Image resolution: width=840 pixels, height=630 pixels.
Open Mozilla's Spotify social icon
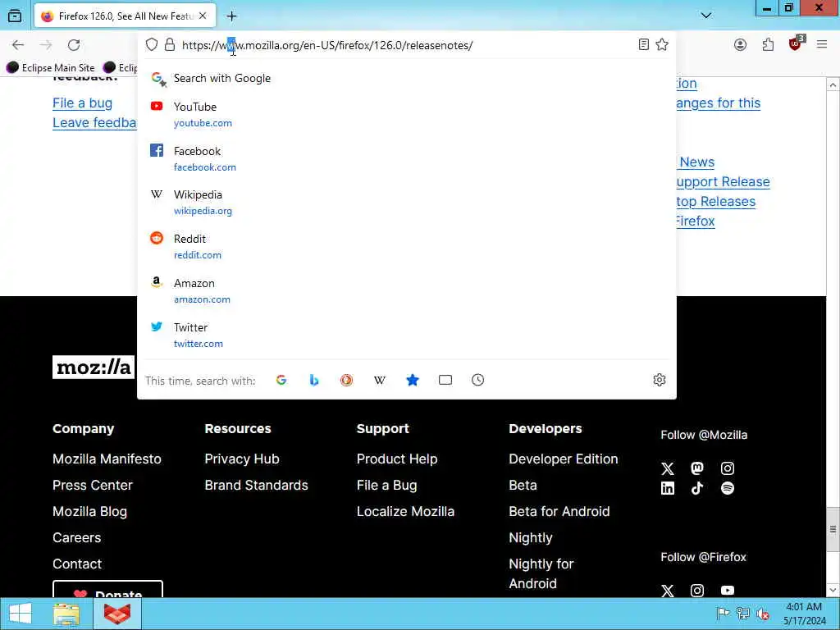pos(727,488)
